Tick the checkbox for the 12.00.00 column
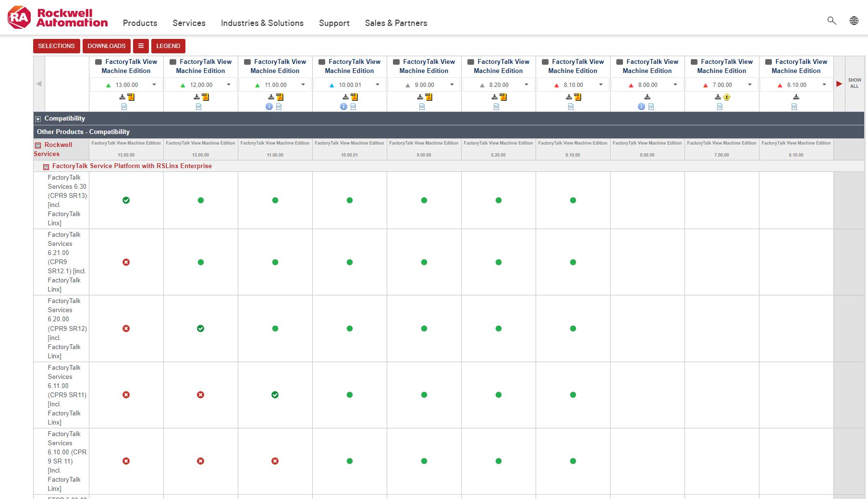This screenshot has height=499, width=868. coord(173,62)
